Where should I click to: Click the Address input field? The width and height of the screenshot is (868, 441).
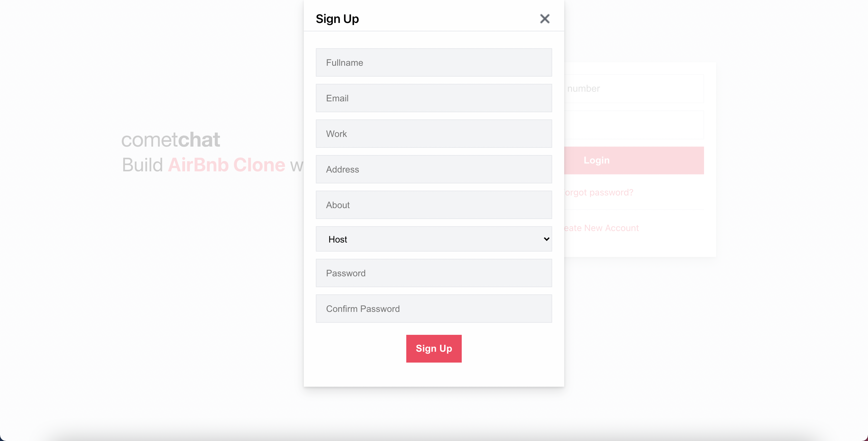pyautogui.click(x=434, y=169)
